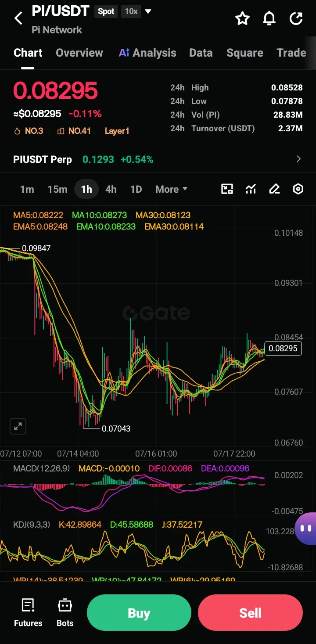Select the 1m timeframe
This screenshot has height=644, width=316.
click(x=27, y=189)
